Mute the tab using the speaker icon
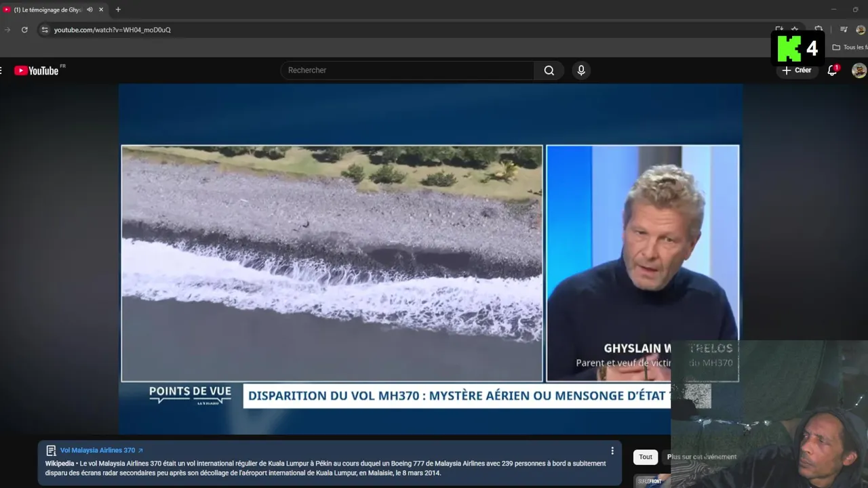 [x=90, y=9]
